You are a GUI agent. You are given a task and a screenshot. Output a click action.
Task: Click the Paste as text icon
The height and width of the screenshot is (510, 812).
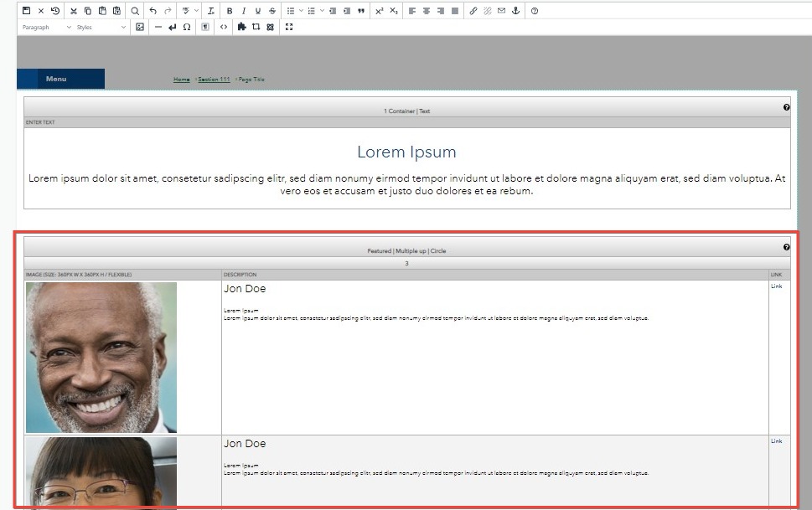click(116, 10)
